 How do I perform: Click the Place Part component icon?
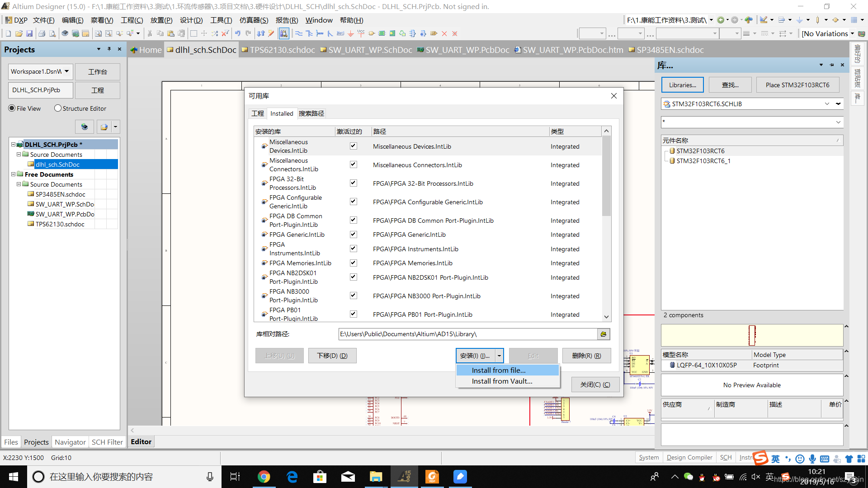coord(371,33)
